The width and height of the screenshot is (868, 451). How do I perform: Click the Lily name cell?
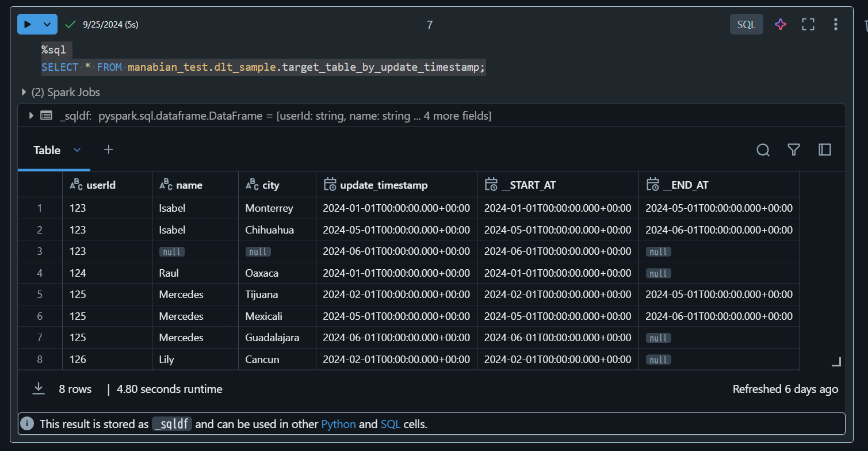click(x=195, y=359)
